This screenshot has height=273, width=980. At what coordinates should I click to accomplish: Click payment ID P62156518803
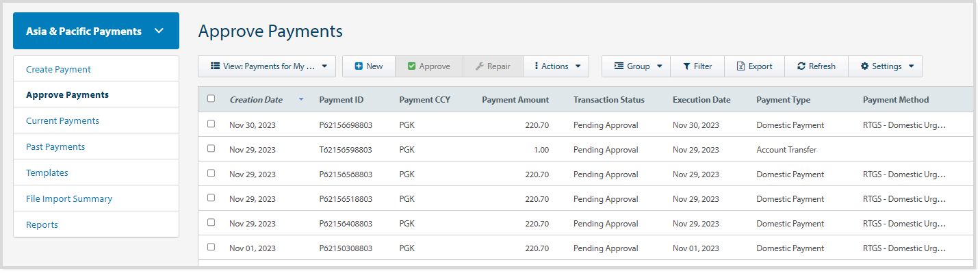tap(346, 199)
